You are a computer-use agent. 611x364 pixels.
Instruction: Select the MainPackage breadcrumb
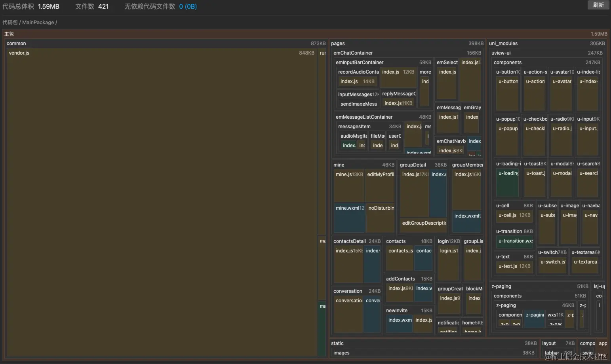(38, 23)
